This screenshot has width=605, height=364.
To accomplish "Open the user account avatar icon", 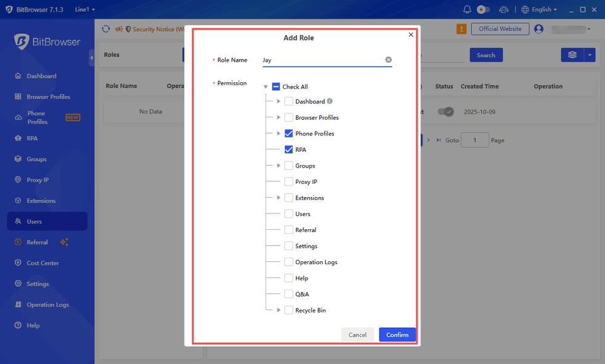I will 539,29.
